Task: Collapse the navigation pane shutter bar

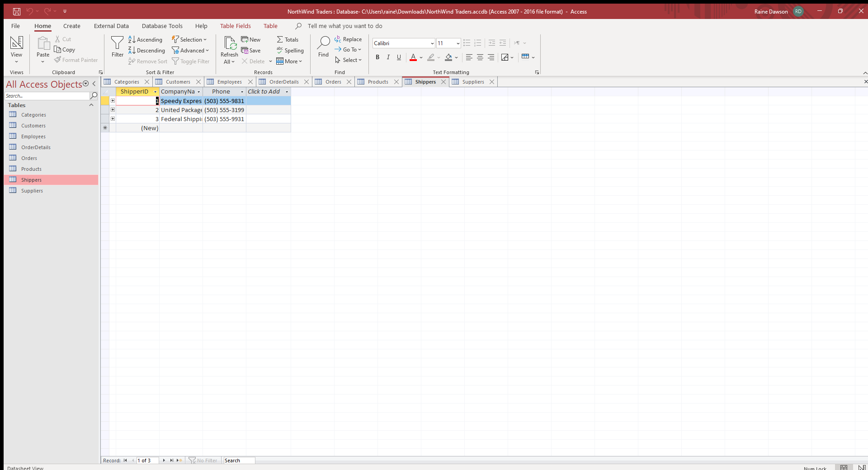Action: point(94,84)
